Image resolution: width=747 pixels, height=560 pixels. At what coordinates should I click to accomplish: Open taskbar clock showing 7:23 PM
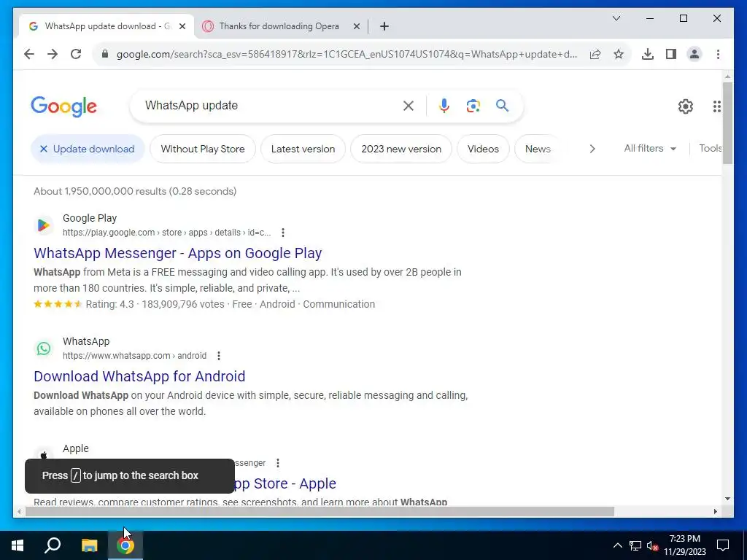(684, 545)
